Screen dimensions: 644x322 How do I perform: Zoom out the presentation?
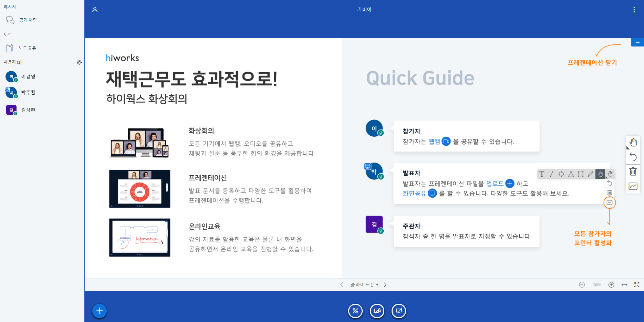(x=582, y=285)
